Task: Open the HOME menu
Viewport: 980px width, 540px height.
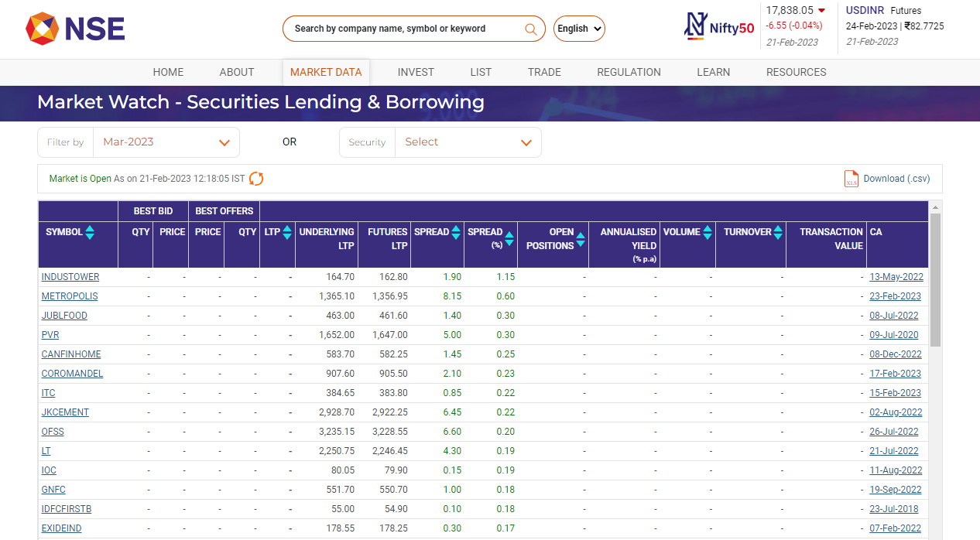Action: (x=168, y=72)
